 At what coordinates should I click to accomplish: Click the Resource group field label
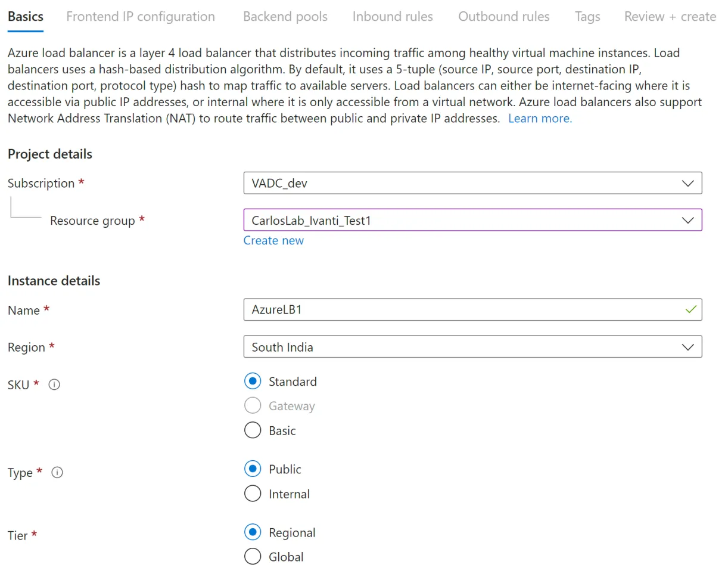(x=92, y=221)
